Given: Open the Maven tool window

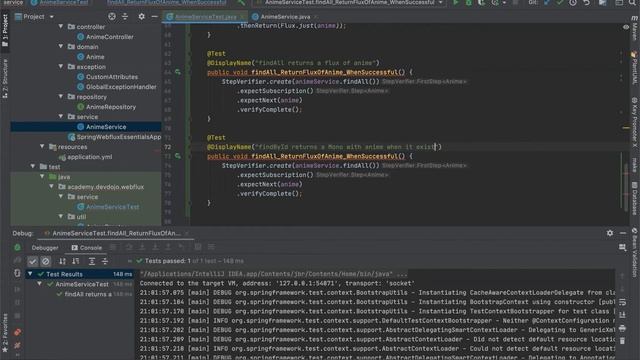Looking at the screenshot, I should click(634, 28).
